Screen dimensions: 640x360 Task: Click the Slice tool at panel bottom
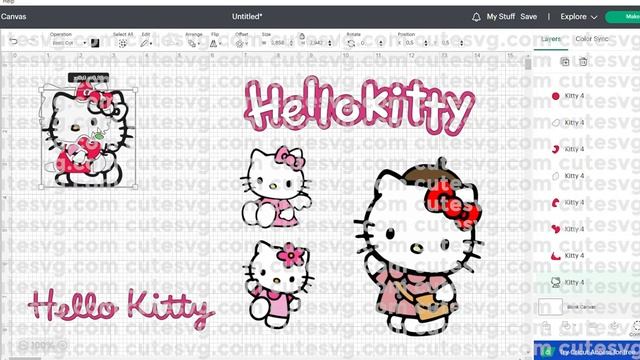click(x=546, y=327)
